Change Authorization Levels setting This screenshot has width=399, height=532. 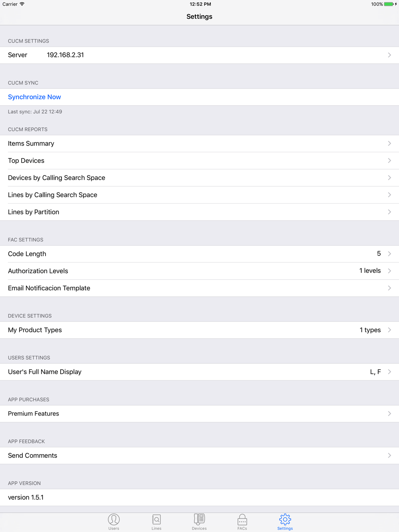(x=199, y=271)
